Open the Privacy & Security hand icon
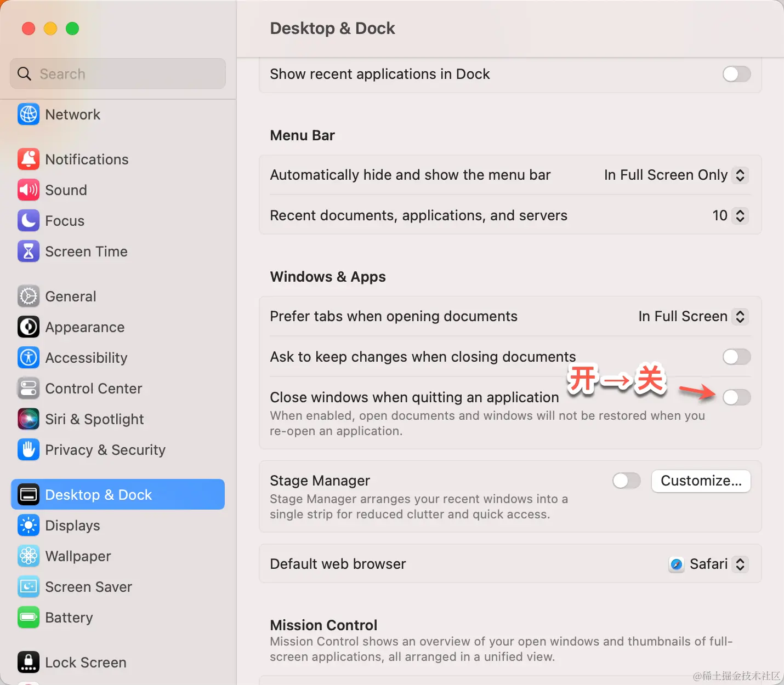784x685 pixels. click(29, 450)
